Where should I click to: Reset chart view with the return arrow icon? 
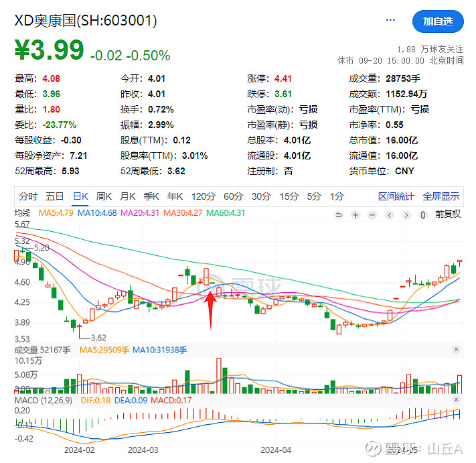click(x=339, y=215)
